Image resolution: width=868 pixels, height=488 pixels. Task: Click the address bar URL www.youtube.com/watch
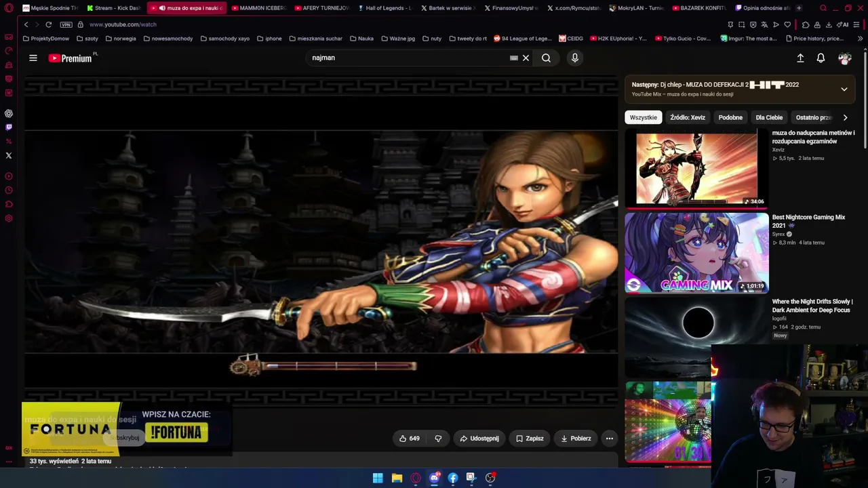tap(123, 24)
